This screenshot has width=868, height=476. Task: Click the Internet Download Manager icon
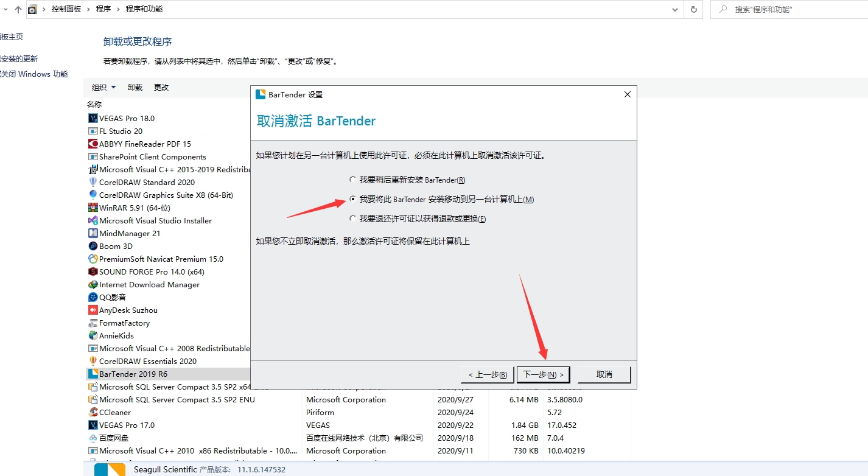tap(93, 284)
